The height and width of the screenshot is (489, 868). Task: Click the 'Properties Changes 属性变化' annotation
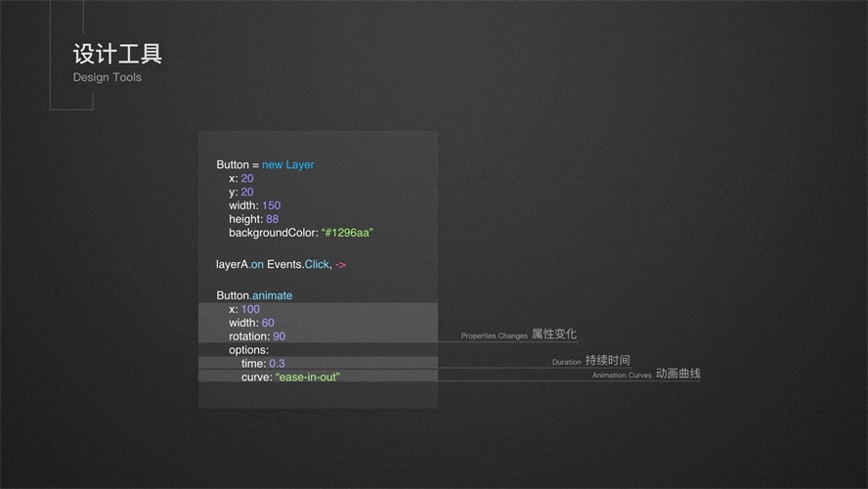[x=518, y=335]
